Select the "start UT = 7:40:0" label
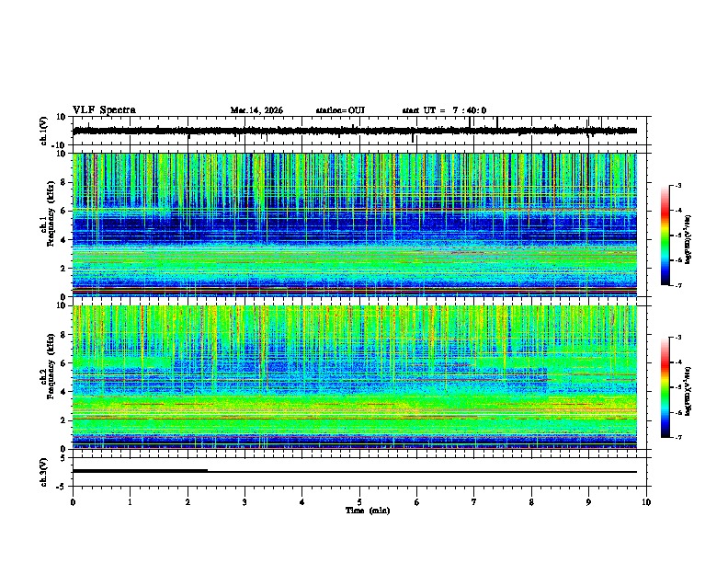 [444, 110]
